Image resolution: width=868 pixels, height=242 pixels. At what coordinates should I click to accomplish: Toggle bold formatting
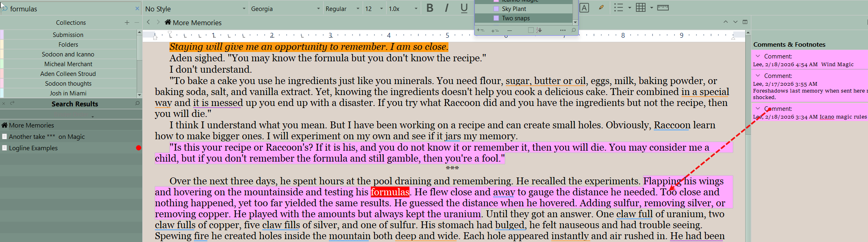430,8
